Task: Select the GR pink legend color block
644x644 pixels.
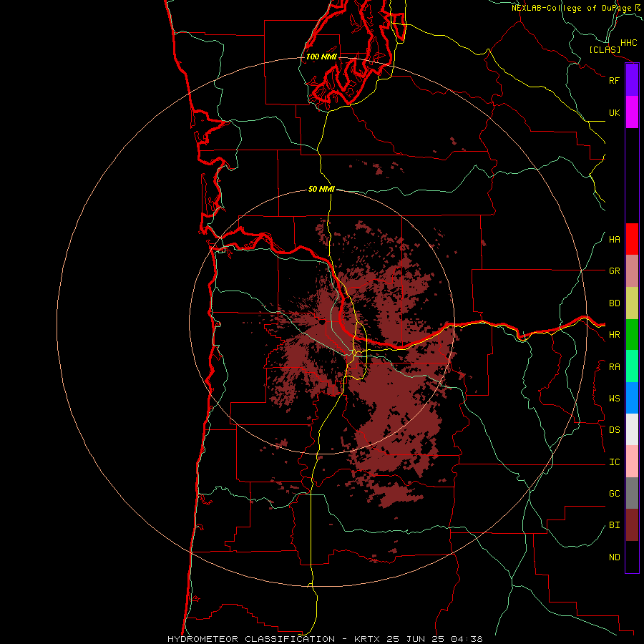Action: [x=632, y=271]
